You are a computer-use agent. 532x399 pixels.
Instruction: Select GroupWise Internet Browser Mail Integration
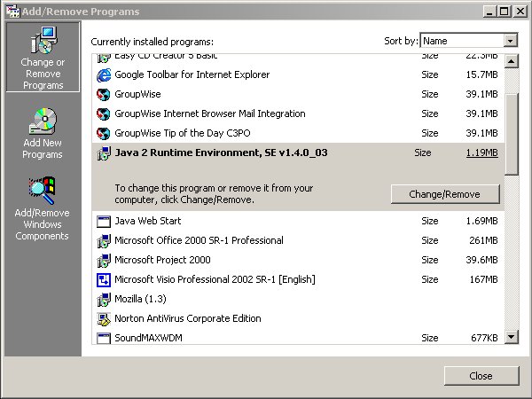pyautogui.click(x=209, y=113)
